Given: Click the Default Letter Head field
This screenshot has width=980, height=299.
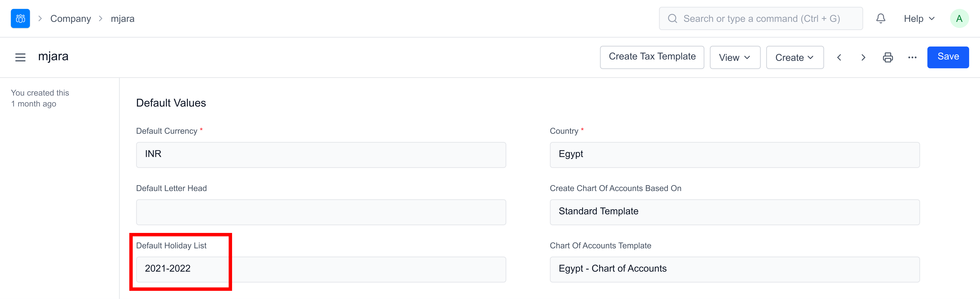Looking at the screenshot, I should coord(321,212).
